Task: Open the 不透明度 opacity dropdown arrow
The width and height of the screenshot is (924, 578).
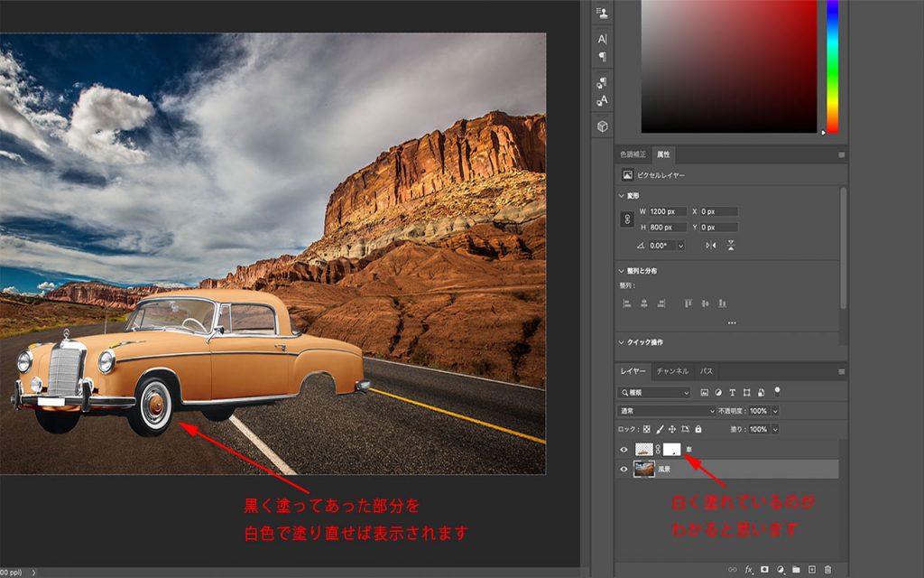Action: 775,411
